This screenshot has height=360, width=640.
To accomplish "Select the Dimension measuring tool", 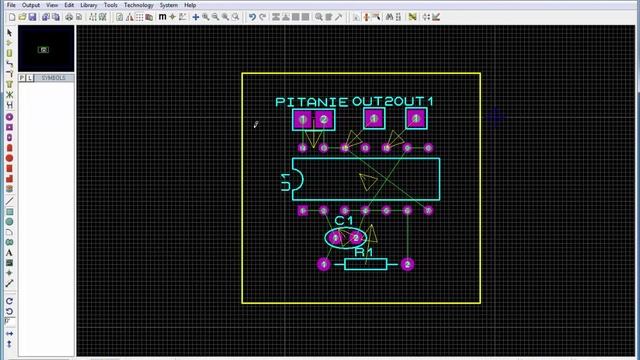I will [x=9, y=284].
